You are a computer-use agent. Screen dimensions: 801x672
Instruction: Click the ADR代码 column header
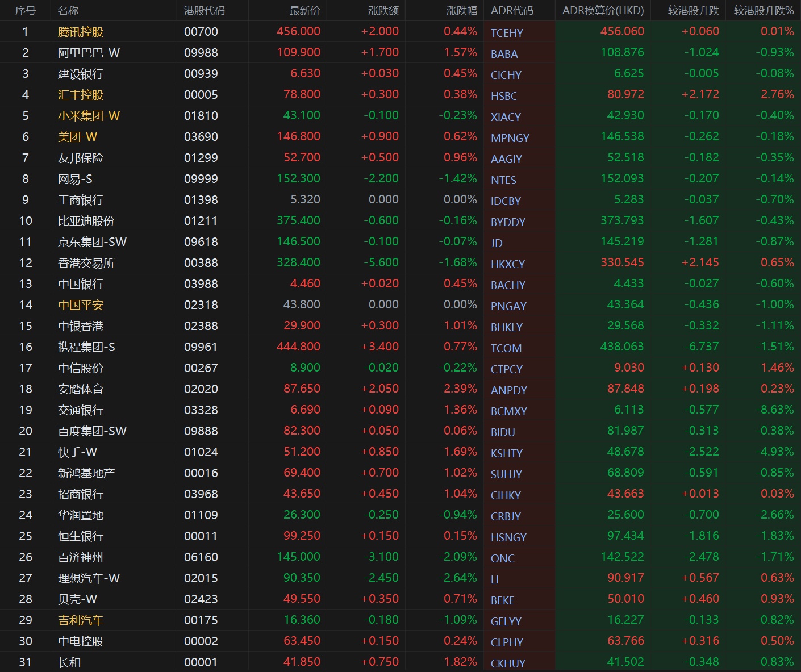click(512, 10)
